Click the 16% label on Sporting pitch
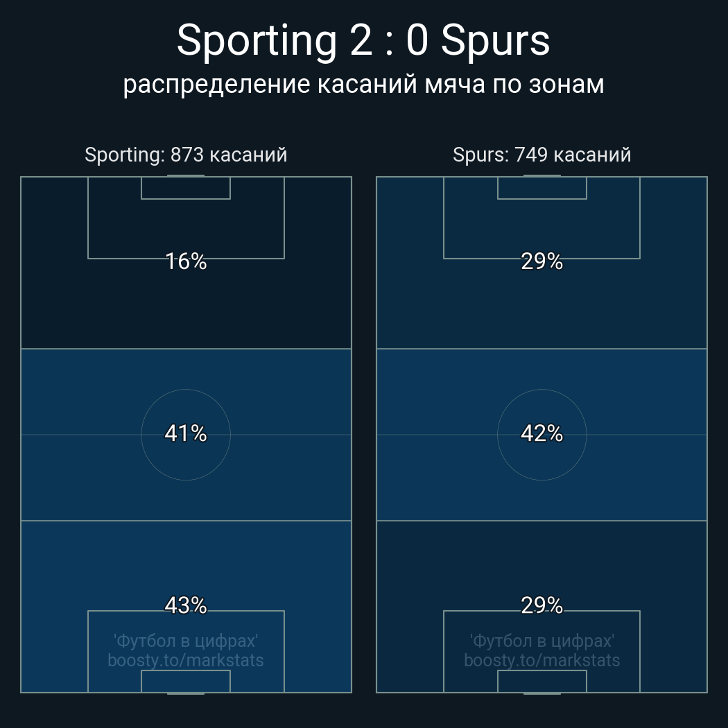Screen dimensions: 728x728 point(186,261)
